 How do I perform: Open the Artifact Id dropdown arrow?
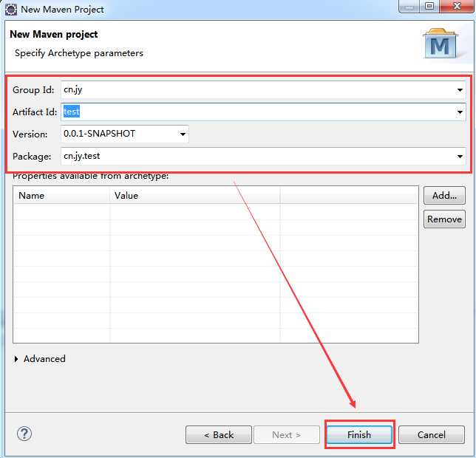[460, 112]
